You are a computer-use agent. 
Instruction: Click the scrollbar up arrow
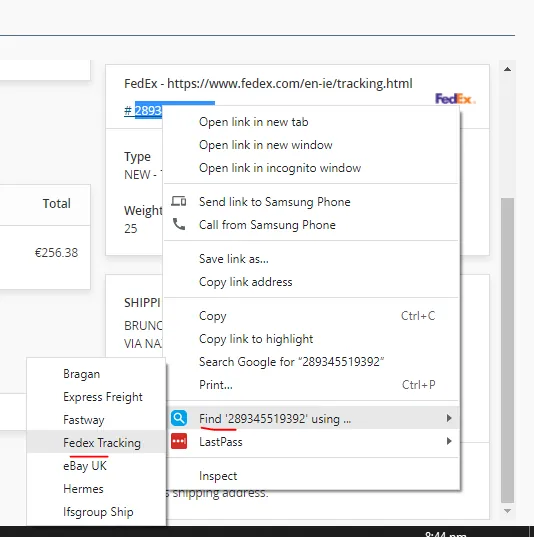point(507,70)
